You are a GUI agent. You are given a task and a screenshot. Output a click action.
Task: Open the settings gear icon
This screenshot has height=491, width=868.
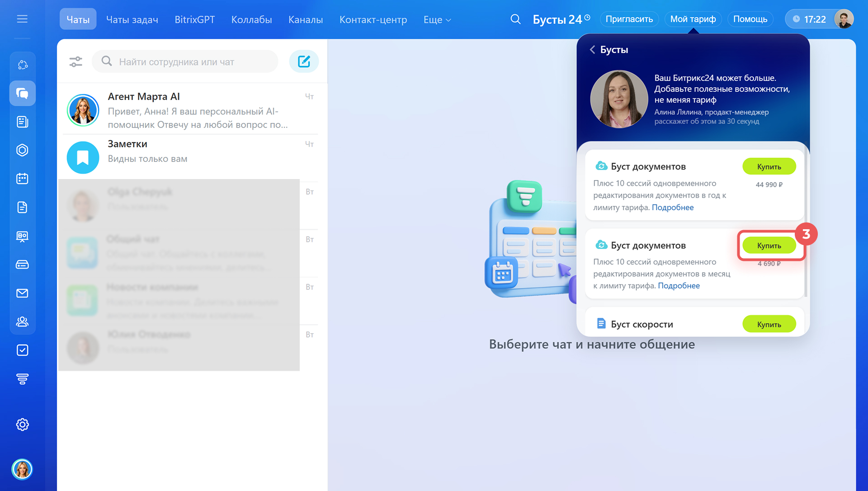(22, 425)
